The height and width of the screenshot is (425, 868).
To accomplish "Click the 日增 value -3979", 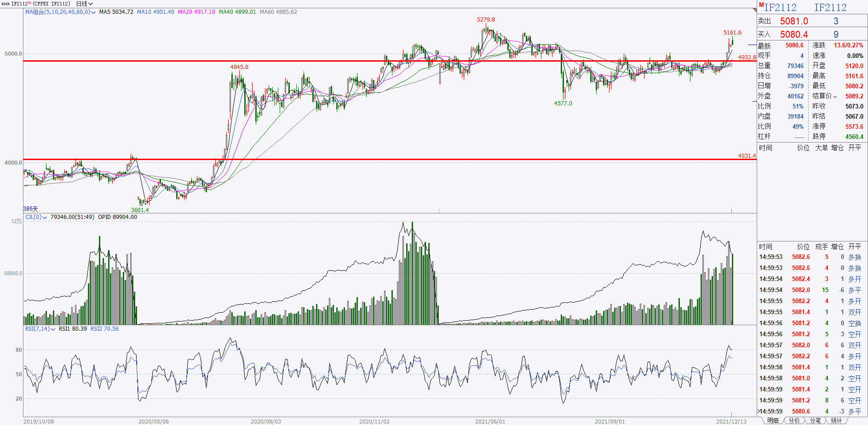I will coord(796,86).
